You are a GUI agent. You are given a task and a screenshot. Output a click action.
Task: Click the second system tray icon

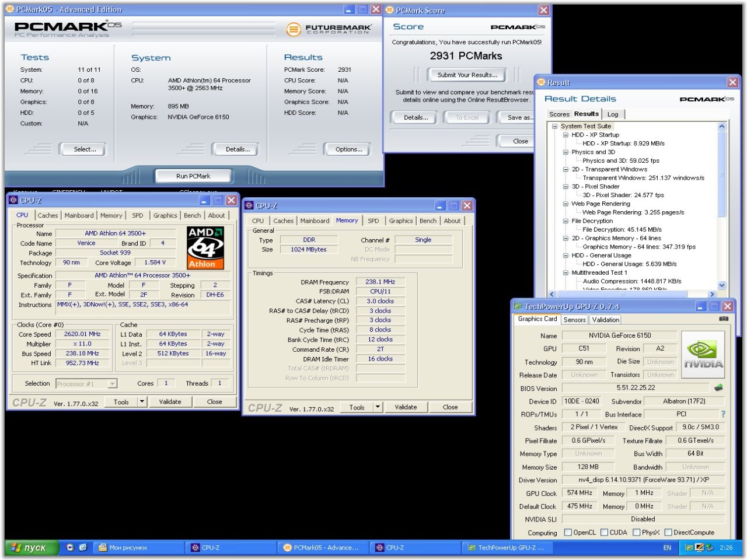coord(699,548)
